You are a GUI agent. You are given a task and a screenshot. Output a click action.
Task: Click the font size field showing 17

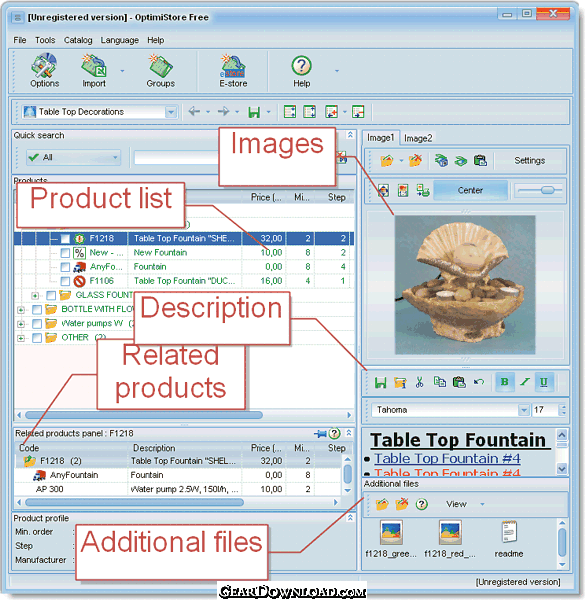coord(545,410)
